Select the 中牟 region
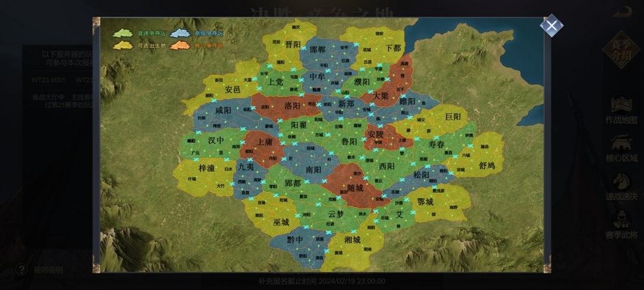The width and height of the screenshot is (644, 290). [317, 76]
